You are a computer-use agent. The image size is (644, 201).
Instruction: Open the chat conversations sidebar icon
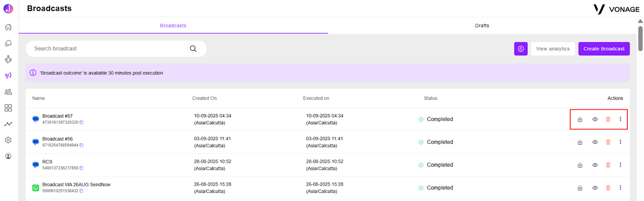click(8, 43)
